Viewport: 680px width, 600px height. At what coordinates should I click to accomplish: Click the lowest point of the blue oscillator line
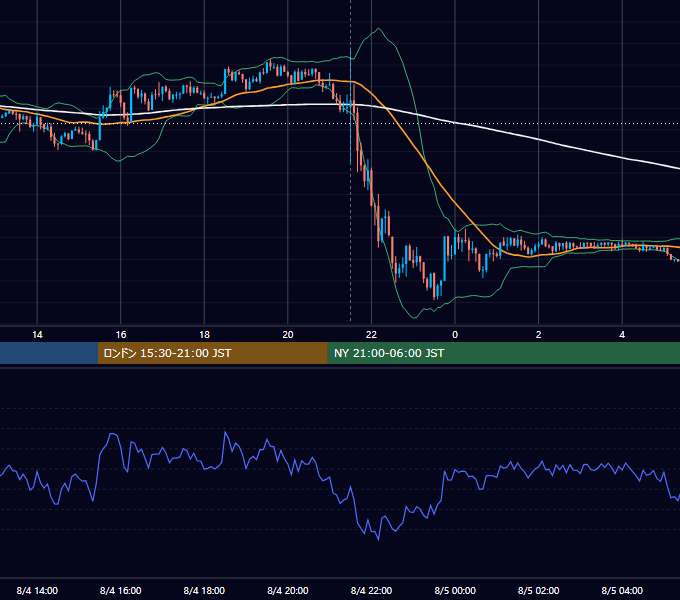click(x=379, y=540)
